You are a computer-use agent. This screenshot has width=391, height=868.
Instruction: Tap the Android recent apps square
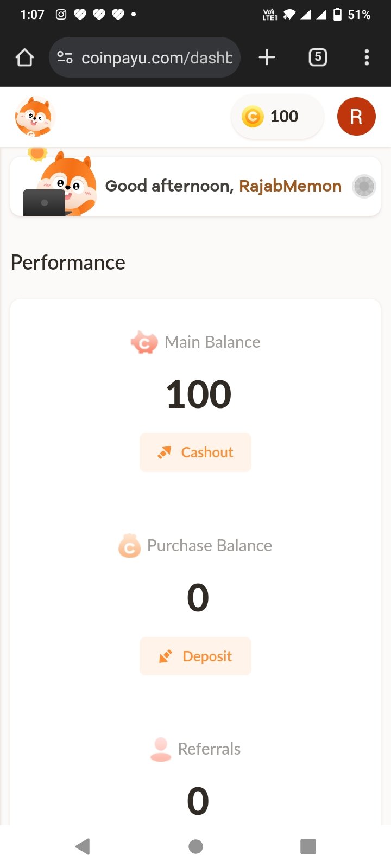point(308,846)
